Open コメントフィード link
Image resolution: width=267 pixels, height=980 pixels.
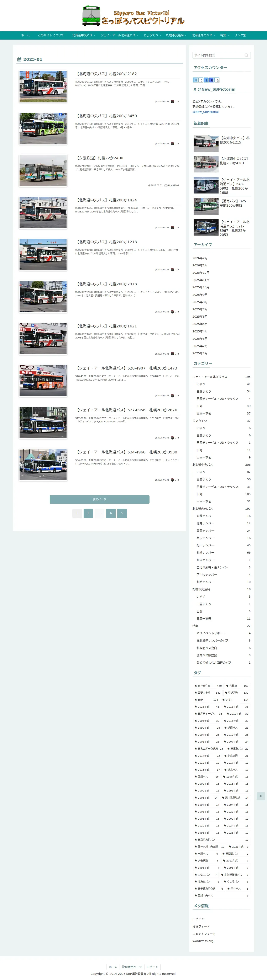point(204,934)
